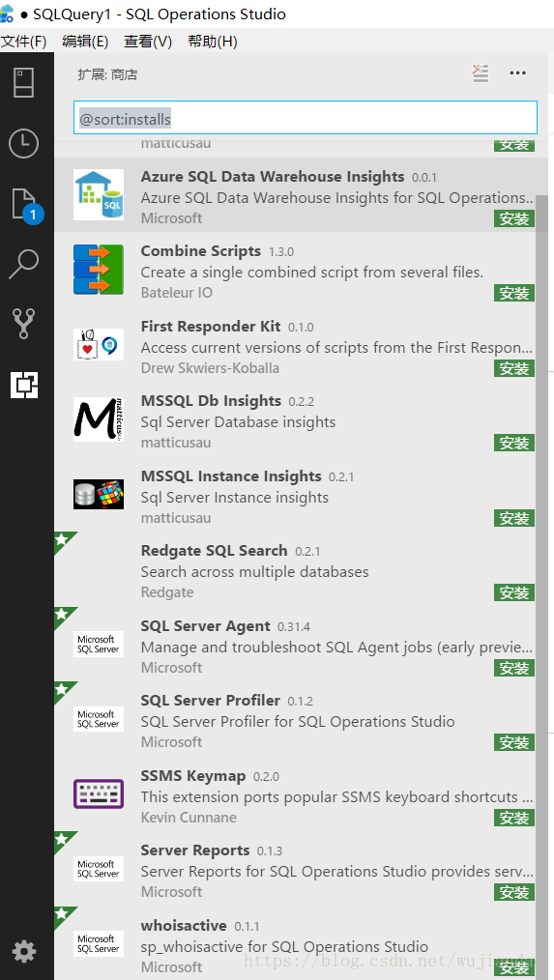The image size is (554, 980).
Task: Select the Extensions icon in activity bar
Action: pos(24,385)
